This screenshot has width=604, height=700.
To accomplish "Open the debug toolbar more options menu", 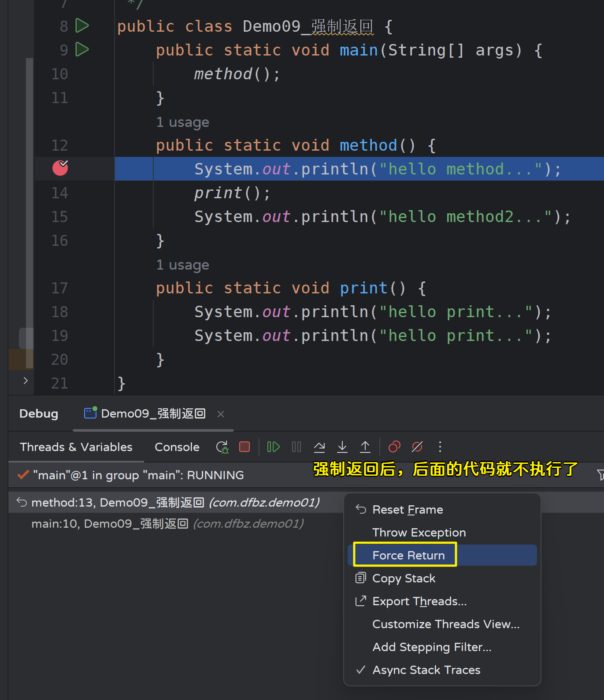I will [440, 447].
